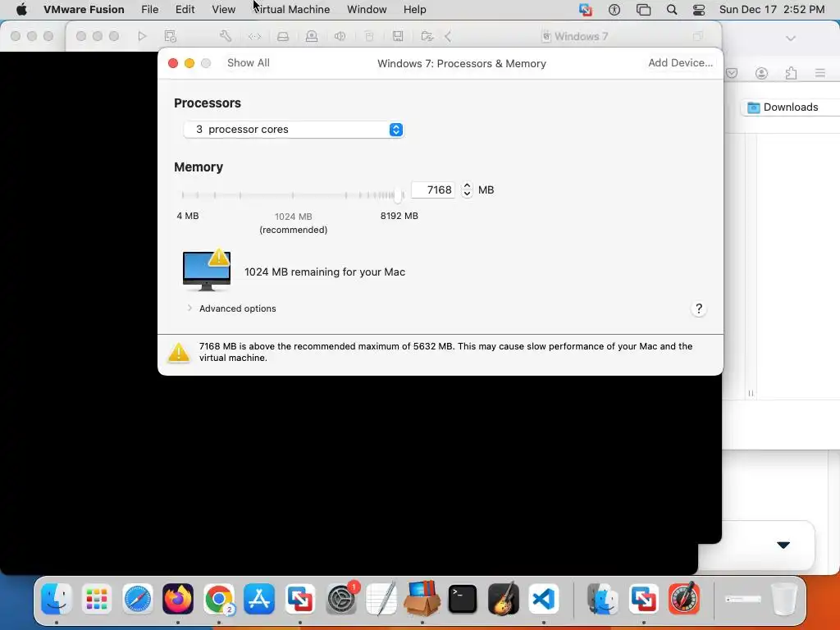Open the Pocket icon in Firefox window
The image size is (840, 630).
(732, 73)
